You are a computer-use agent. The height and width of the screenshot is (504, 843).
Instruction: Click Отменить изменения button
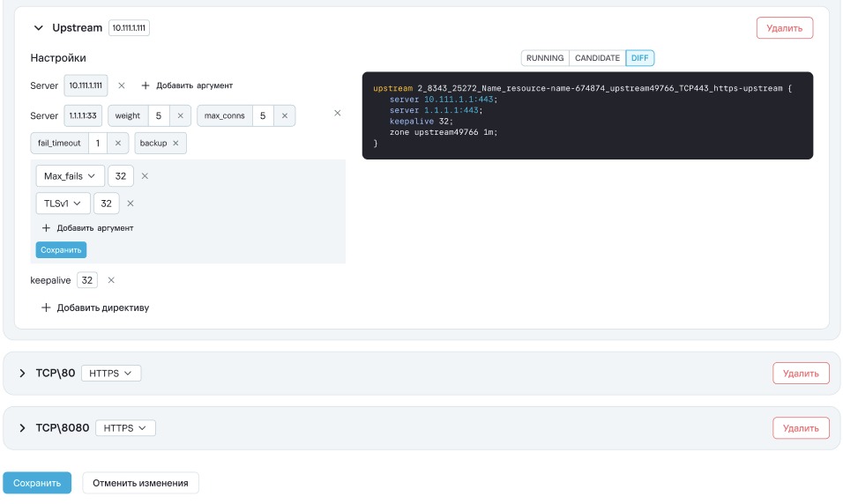pos(140,483)
